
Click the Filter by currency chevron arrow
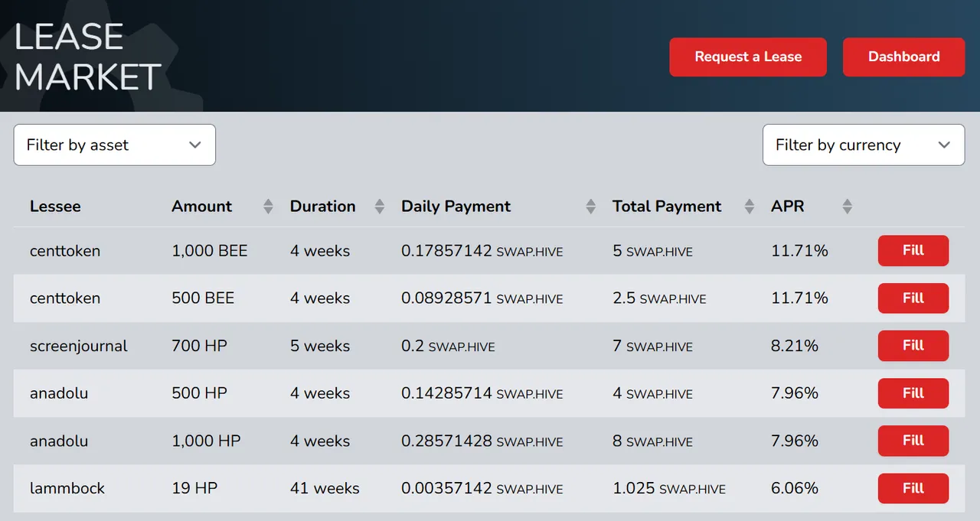944,145
